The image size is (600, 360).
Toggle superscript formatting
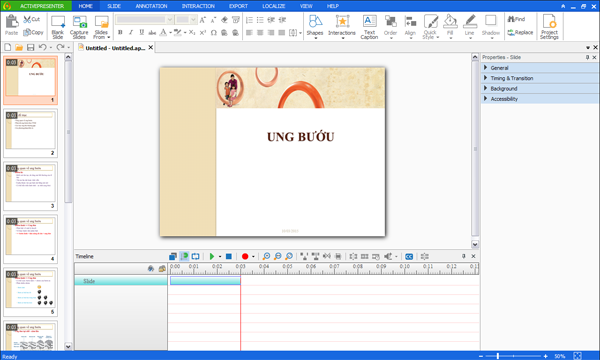click(203, 33)
